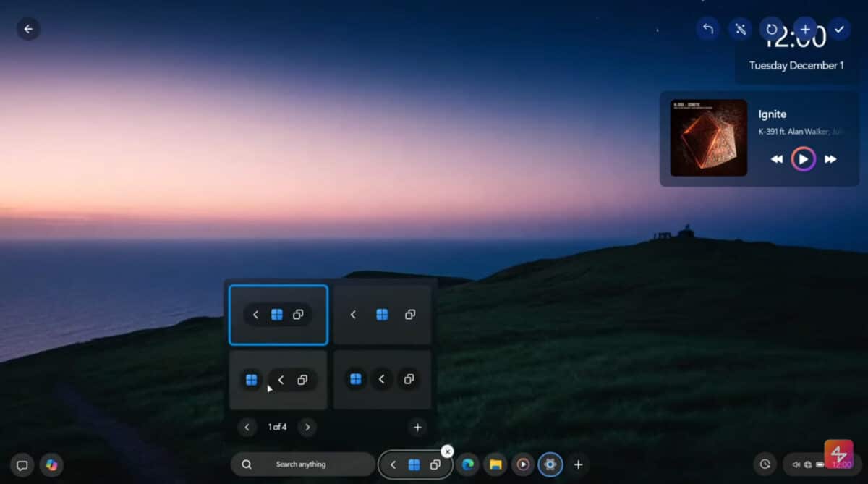Click the back arrow at the top left
The width and height of the screenshot is (868, 484).
(27, 28)
